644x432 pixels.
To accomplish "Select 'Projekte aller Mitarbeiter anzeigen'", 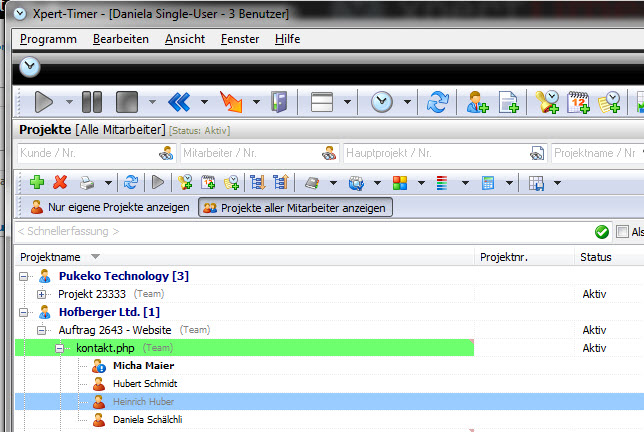I will pyautogui.click(x=295, y=208).
